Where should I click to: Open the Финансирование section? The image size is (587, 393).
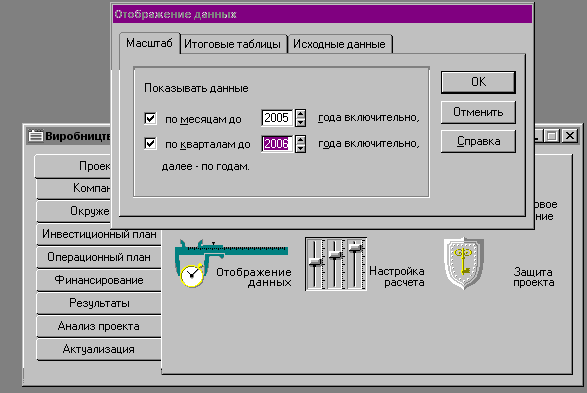[99, 280]
